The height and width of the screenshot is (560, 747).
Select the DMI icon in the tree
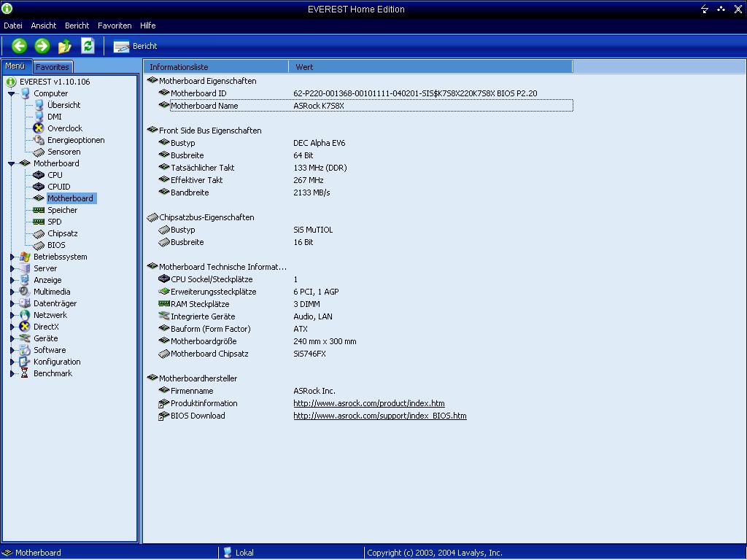[x=39, y=117]
